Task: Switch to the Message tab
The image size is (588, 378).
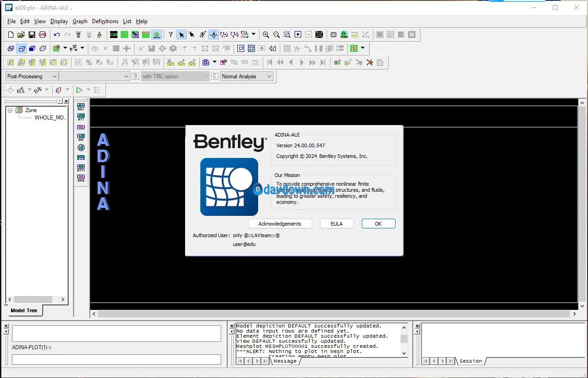Action: (285, 361)
